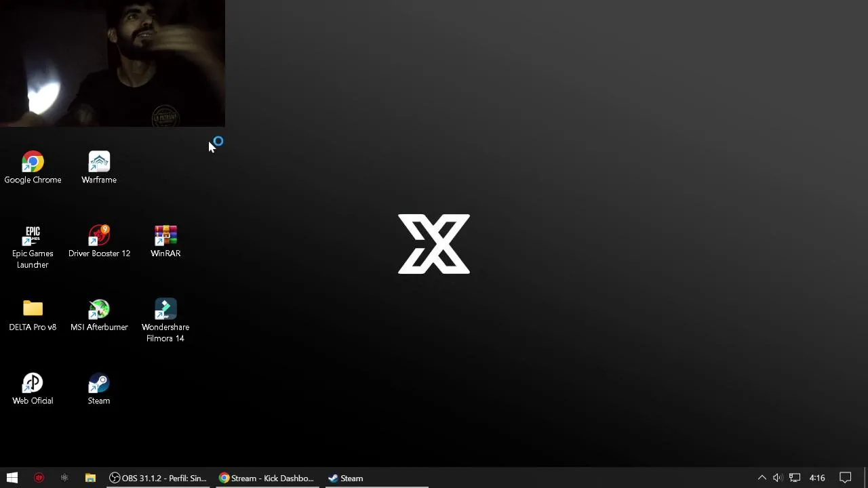Open the notification action center
Viewport: 868px width, 488px height.
[x=846, y=478]
